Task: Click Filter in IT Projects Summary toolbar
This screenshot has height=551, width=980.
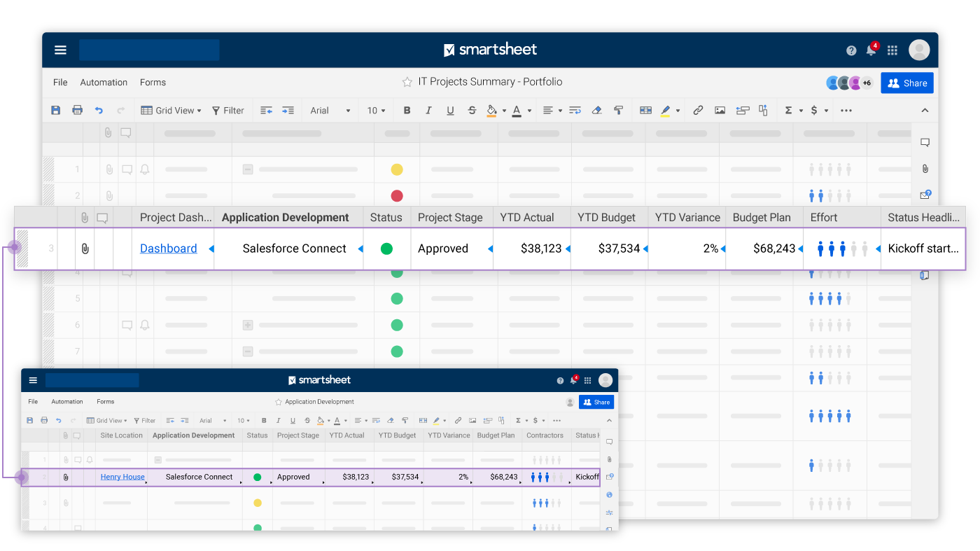Action: coord(228,110)
